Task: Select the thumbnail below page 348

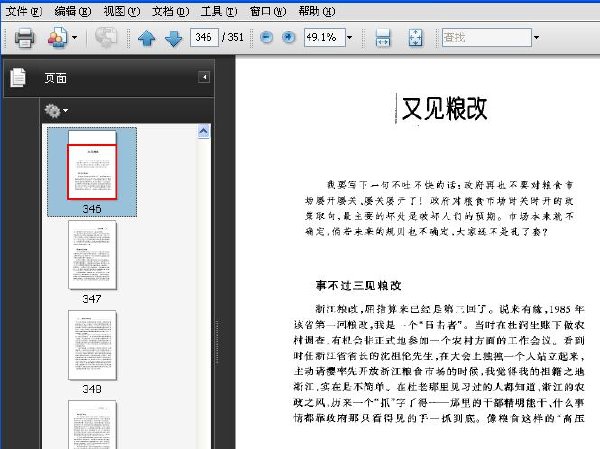Action: point(92,425)
